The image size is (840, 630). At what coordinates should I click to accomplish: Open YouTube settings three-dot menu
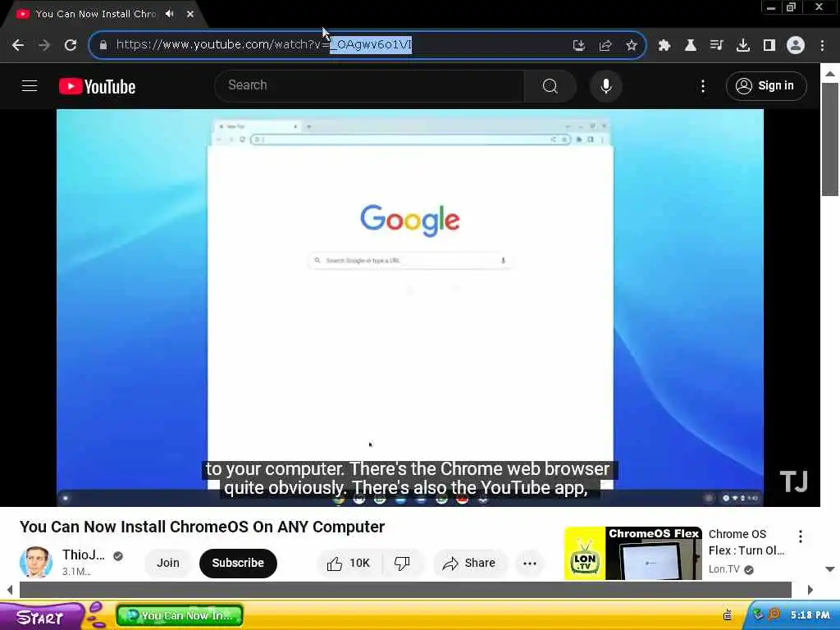pos(703,86)
